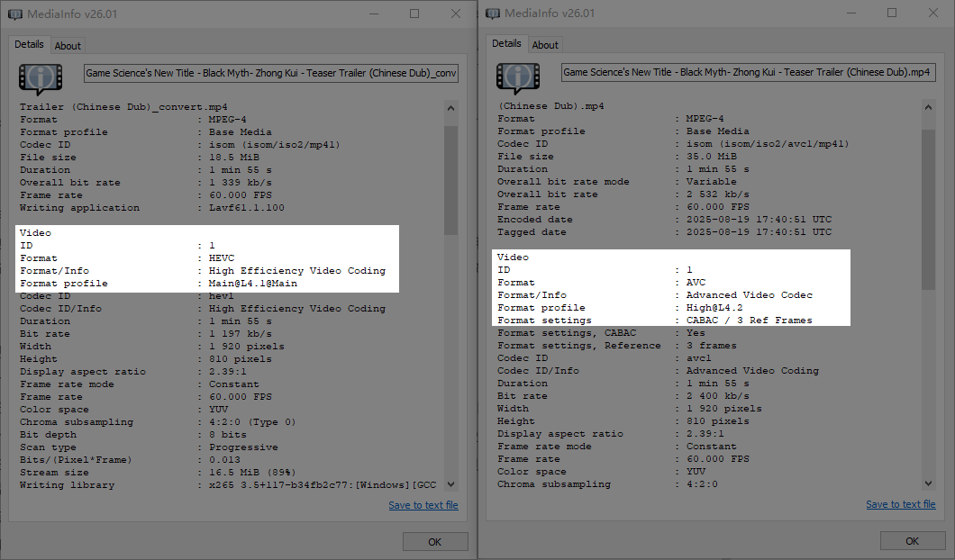The width and height of the screenshot is (955, 560).
Task: Click Advanced Video Coding Codec ID/Info value
Action: tap(753, 371)
